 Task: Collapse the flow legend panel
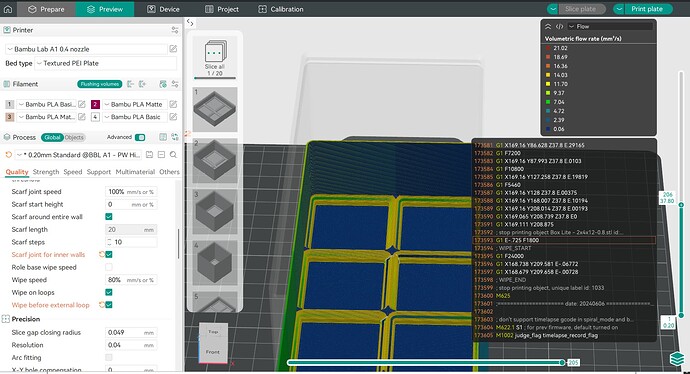[x=548, y=26]
